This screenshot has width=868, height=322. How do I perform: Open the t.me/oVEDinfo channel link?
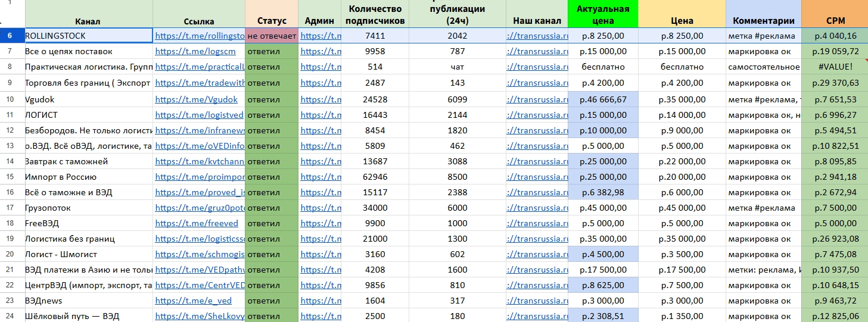click(x=200, y=145)
